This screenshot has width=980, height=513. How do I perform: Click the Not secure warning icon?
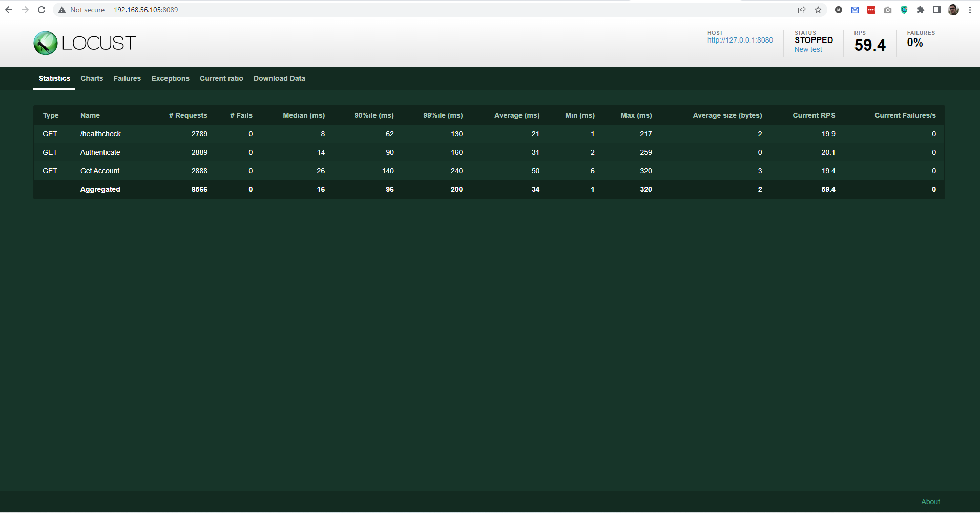pyautogui.click(x=62, y=10)
